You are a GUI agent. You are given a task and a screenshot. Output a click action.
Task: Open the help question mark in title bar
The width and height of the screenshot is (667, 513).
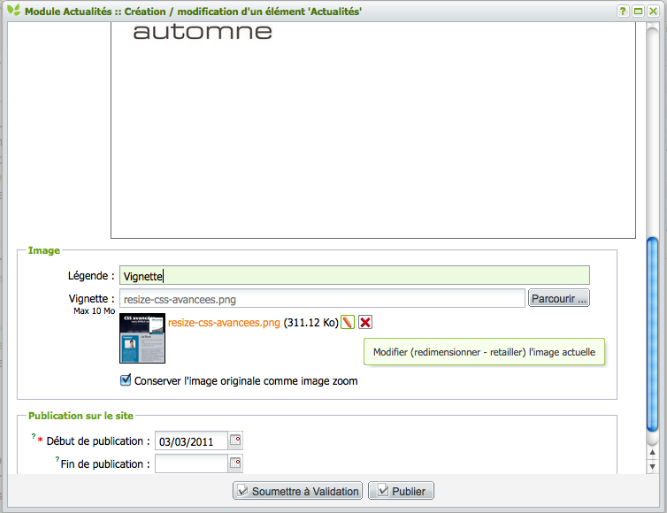[x=622, y=10]
